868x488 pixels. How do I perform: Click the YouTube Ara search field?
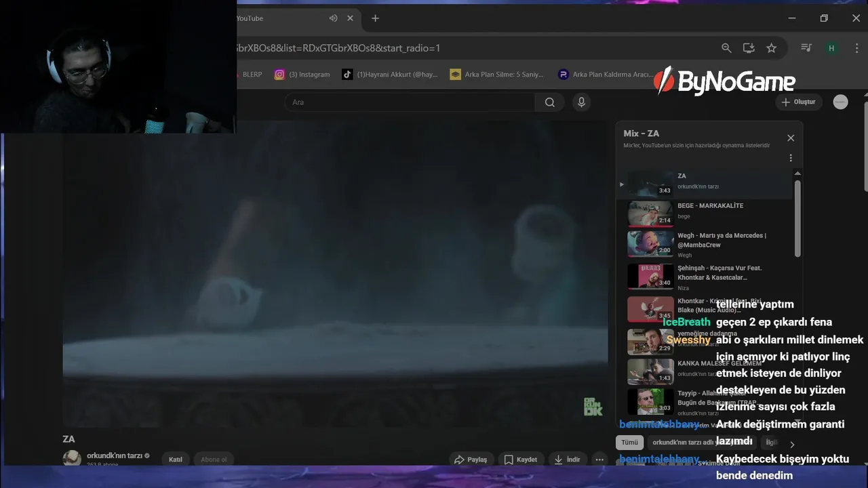pyautogui.click(x=410, y=102)
